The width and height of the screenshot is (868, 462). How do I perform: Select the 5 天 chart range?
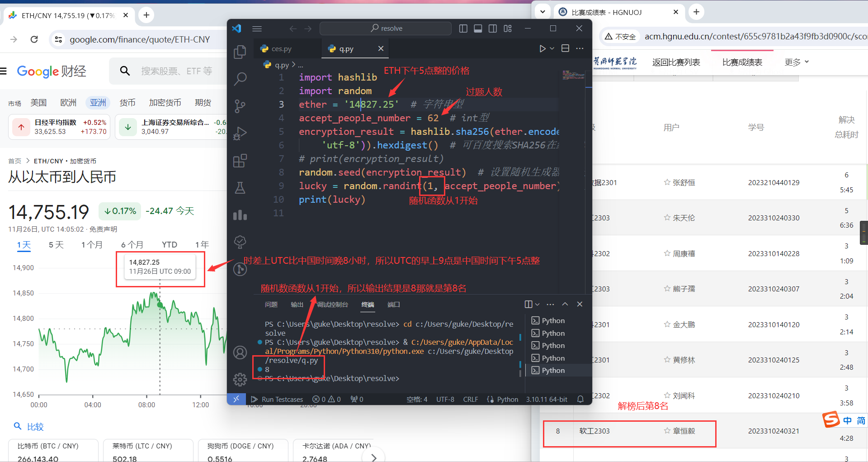pos(57,245)
